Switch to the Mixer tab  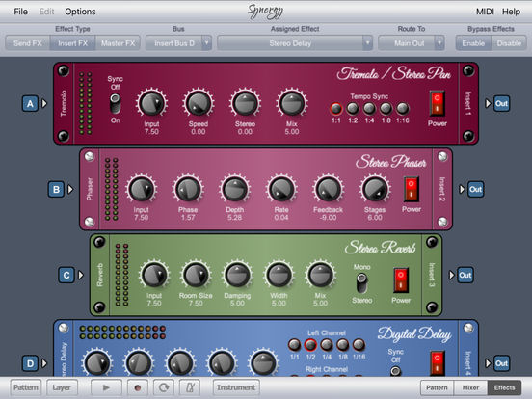coord(470,387)
